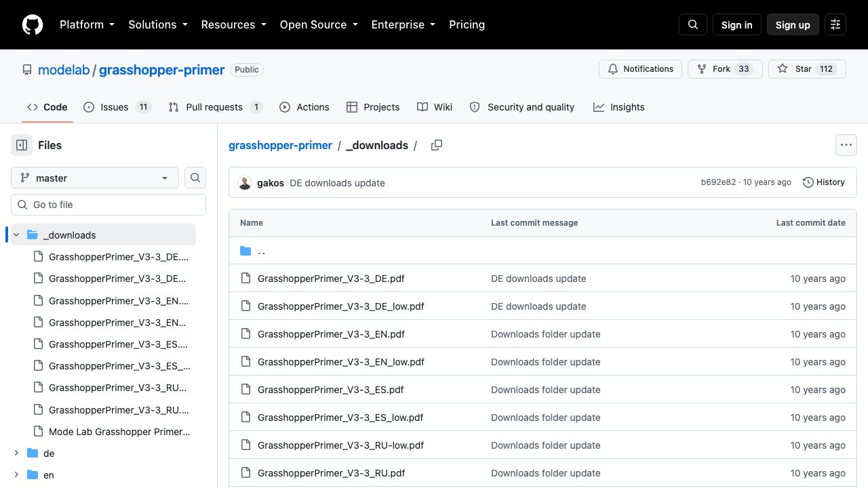The width and height of the screenshot is (868, 488).
Task: Open GrasshopperPrimer_V3-3_ES.pdf in file list
Action: tap(331, 390)
